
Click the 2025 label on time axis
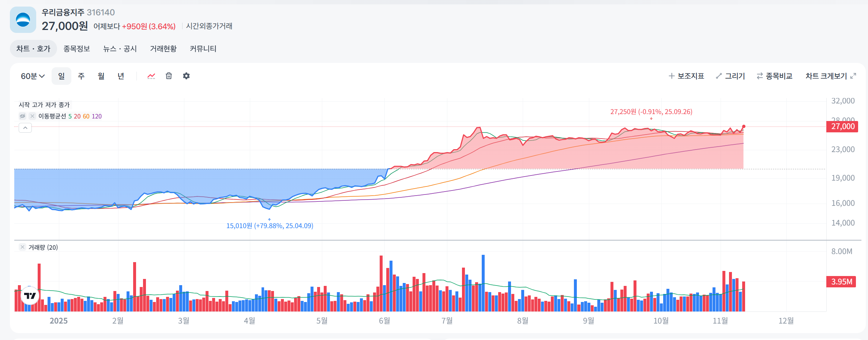[x=59, y=321]
